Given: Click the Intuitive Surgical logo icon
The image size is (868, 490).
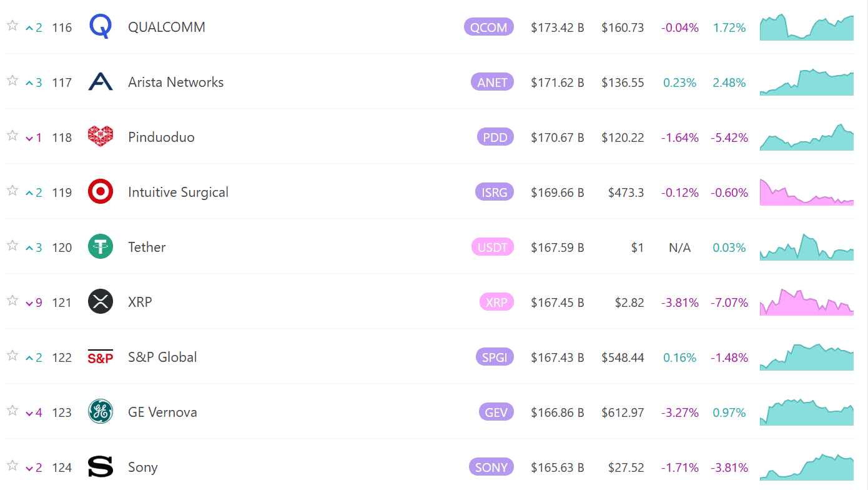Looking at the screenshot, I should [x=101, y=192].
